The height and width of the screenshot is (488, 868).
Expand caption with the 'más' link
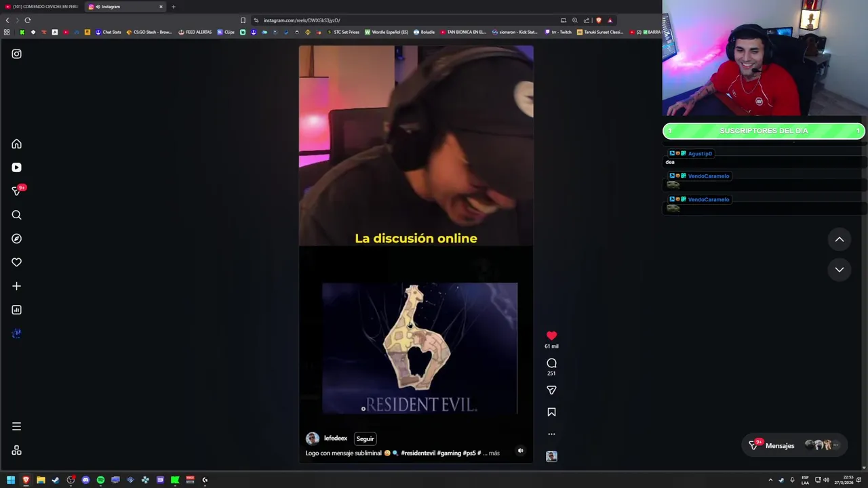[494, 453]
